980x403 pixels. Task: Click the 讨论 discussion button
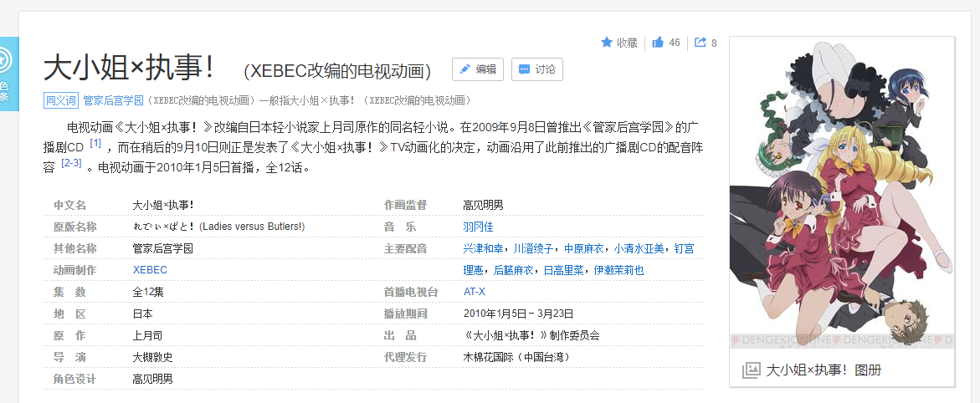coord(537,69)
